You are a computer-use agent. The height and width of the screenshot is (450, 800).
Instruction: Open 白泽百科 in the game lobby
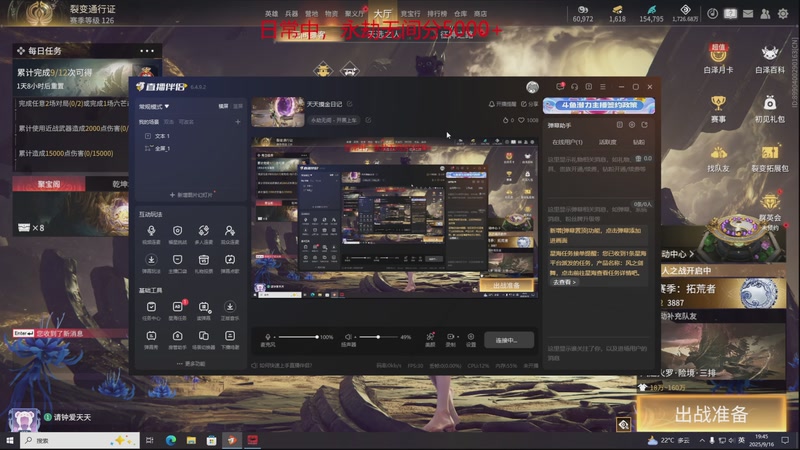pyautogui.click(x=770, y=59)
